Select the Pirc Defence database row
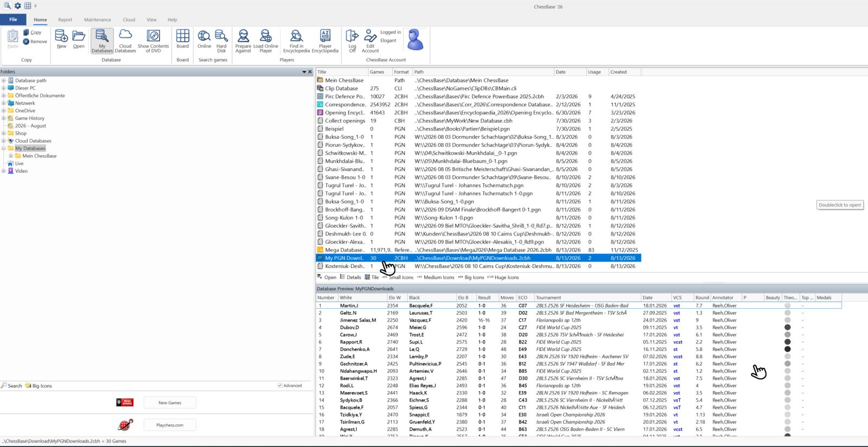868x447 pixels. tap(478, 97)
